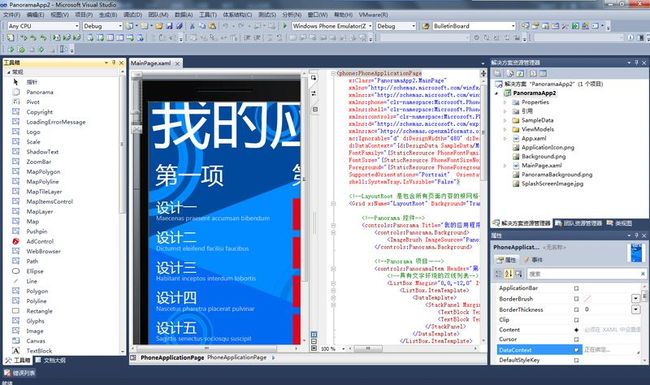Click the ApplicationBar property marker square

[x=576, y=288]
